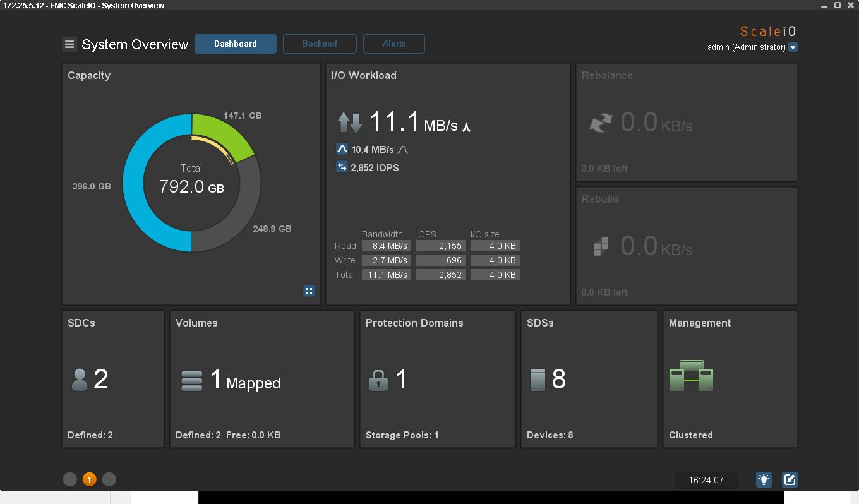The image size is (859, 504).
Task: Click the Volumes stacked-disks icon
Action: (192, 381)
